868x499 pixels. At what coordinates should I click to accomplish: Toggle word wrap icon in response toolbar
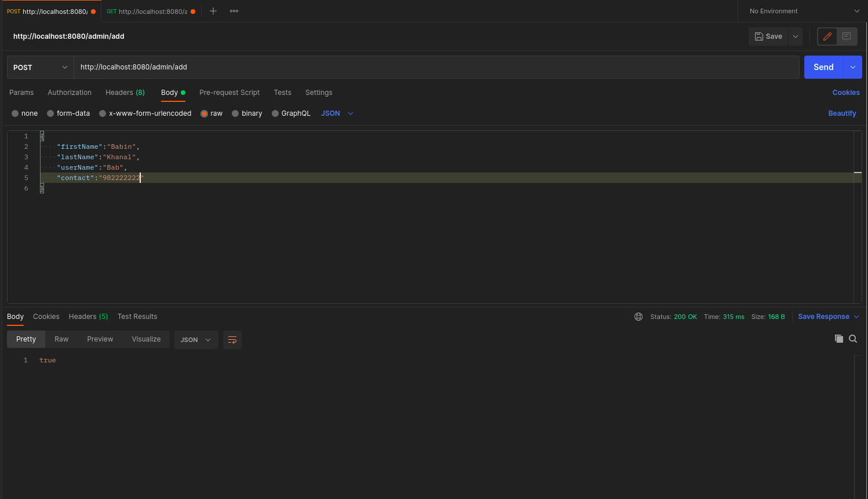(x=232, y=340)
